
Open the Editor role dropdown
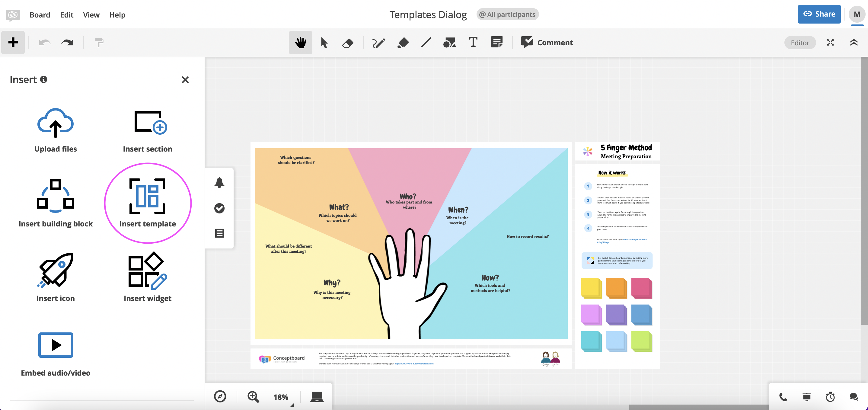click(799, 43)
